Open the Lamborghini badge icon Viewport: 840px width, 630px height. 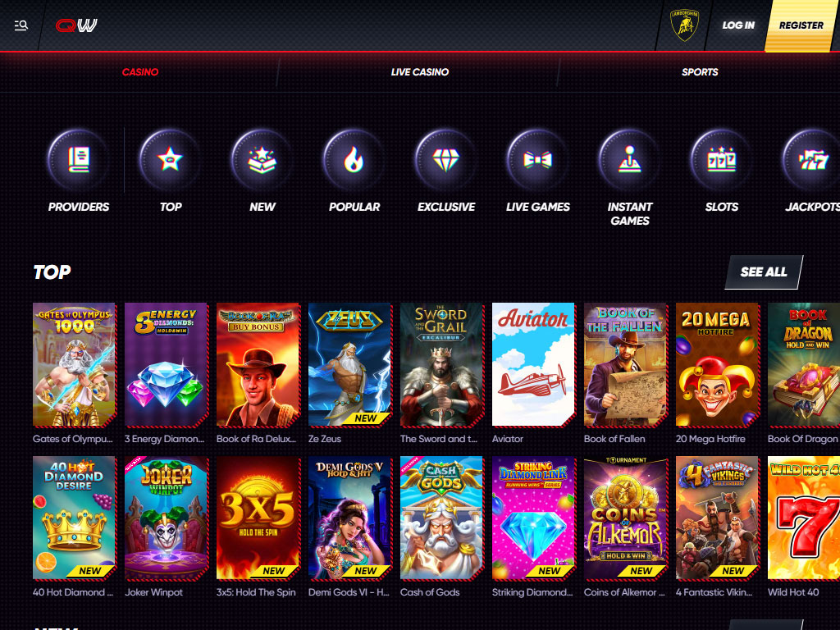pos(685,25)
